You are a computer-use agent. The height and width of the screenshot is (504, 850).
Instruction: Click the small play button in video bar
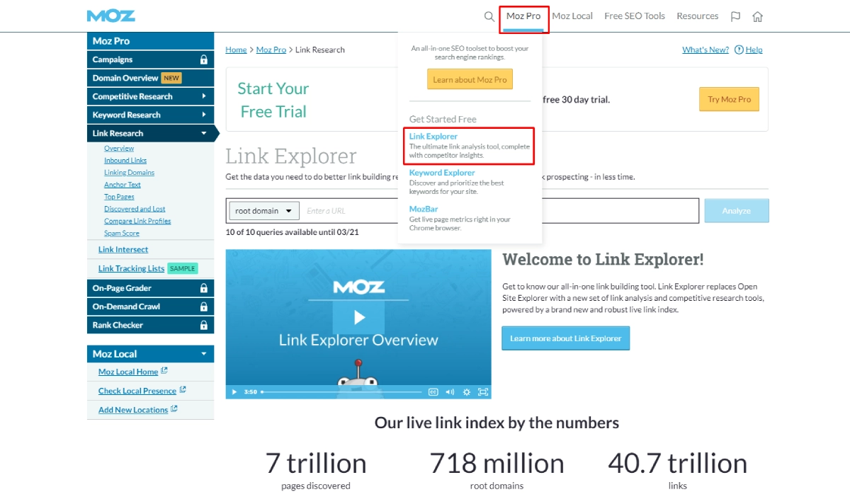coord(234,391)
